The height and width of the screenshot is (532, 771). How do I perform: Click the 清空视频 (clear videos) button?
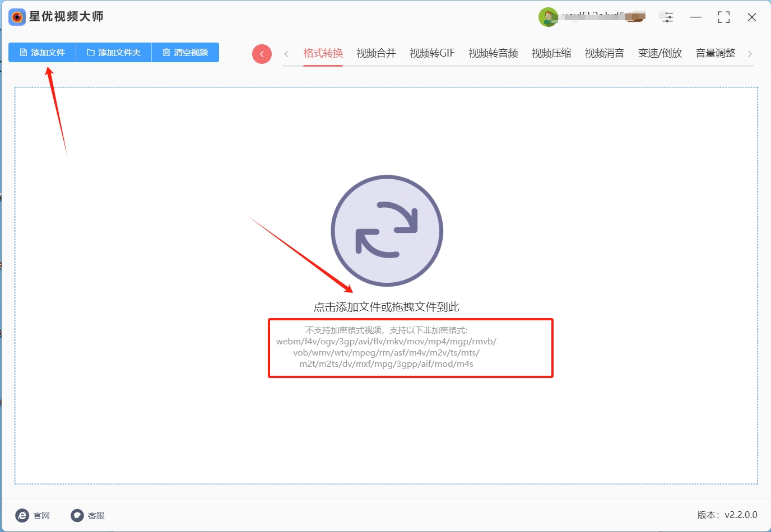pos(185,53)
